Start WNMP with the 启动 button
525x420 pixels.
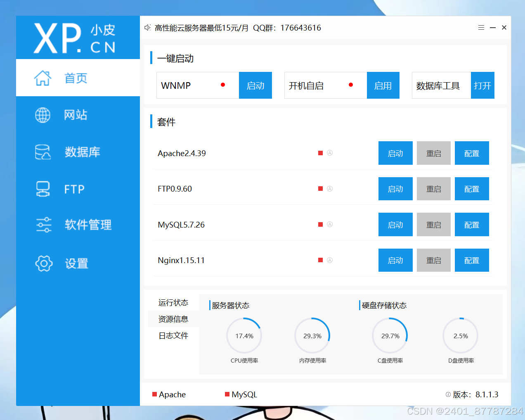(x=255, y=85)
